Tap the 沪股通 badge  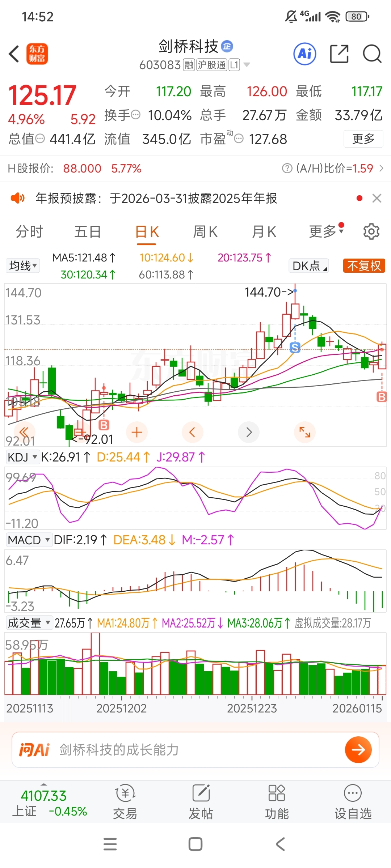(212, 65)
